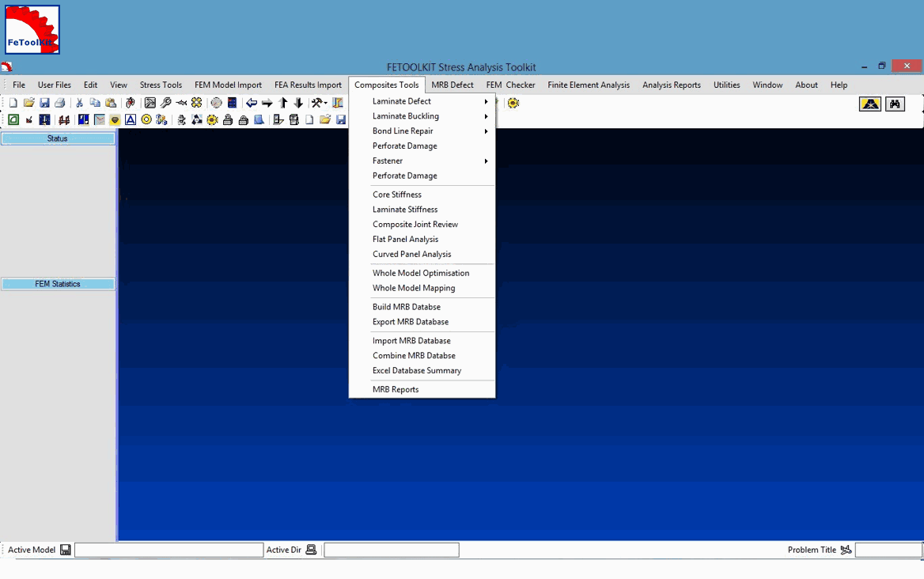Viewport: 924px width, 579px height.
Task: Click the icon beside Problem Title
Action: point(846,550)
